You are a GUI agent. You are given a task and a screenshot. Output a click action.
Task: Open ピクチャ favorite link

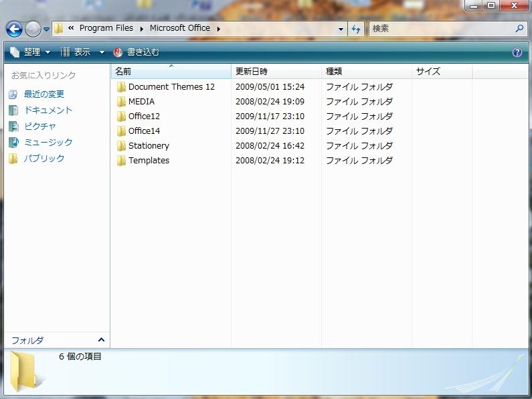40,126
